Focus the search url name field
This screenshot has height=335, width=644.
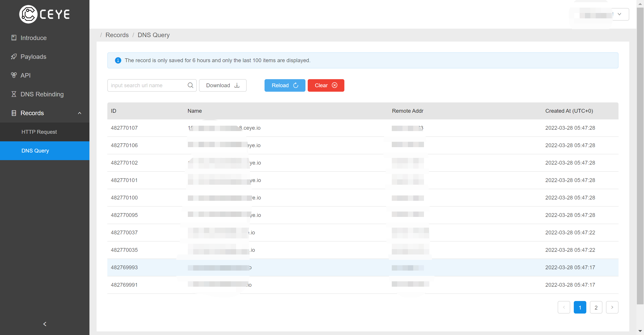coord(148,85)
